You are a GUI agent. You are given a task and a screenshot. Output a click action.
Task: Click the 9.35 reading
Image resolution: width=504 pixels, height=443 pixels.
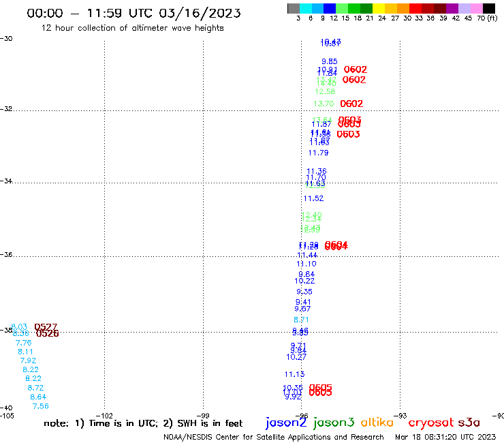click(304, 292)
